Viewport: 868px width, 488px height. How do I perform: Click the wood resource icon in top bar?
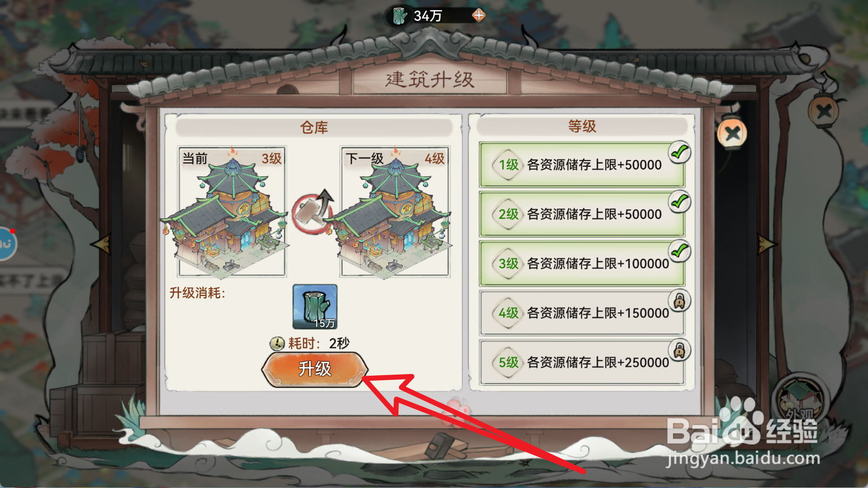point(400,16)
